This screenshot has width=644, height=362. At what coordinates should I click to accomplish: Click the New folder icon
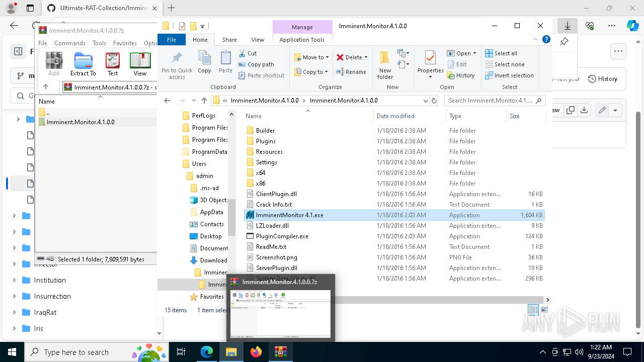(385, 57)
